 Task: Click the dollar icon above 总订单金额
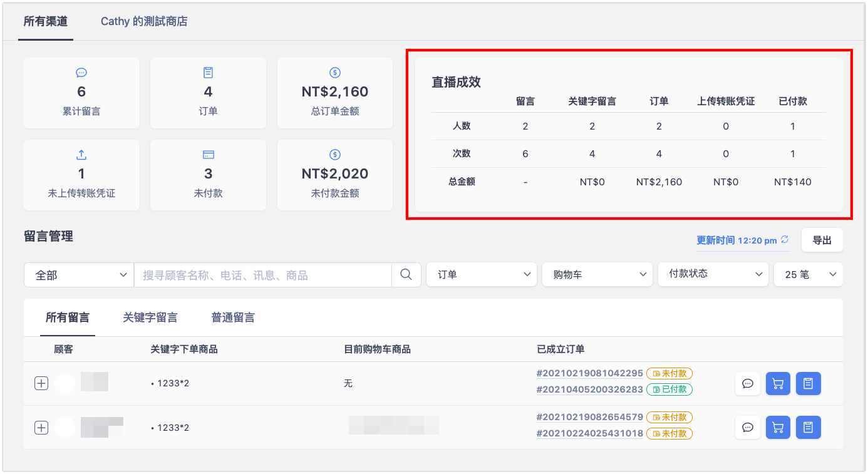(x=335, y=73)
